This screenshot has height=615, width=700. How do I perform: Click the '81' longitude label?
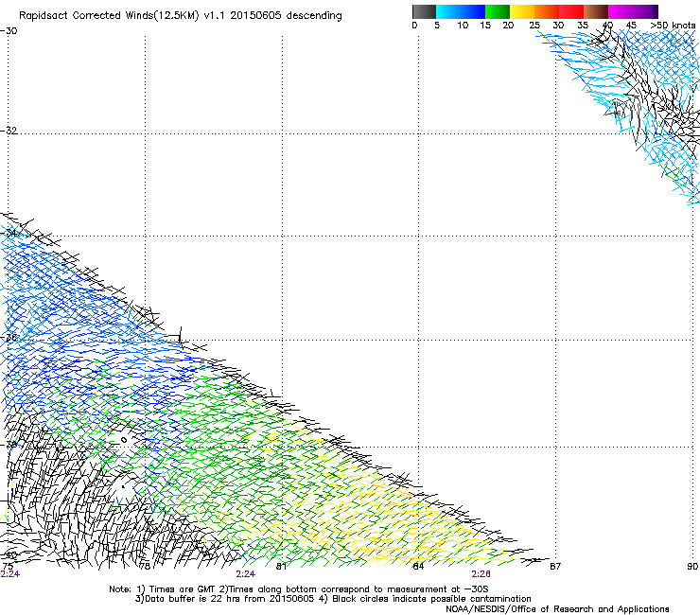pos(281,567)
